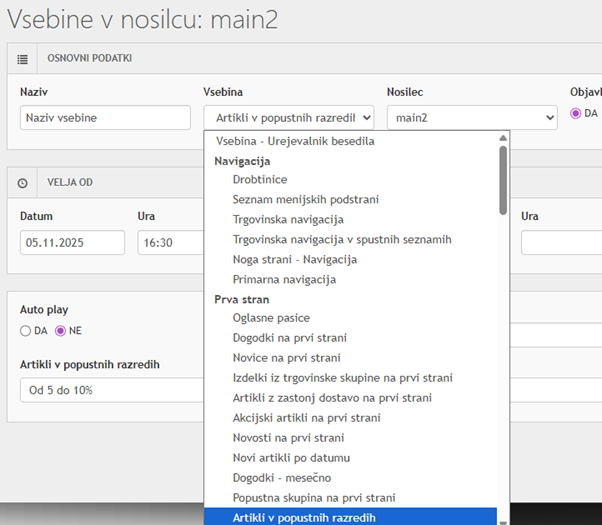Click the Datum field with 05.11.2025
The height and width of the screenshot is (525, 602).
click(72, 242)
